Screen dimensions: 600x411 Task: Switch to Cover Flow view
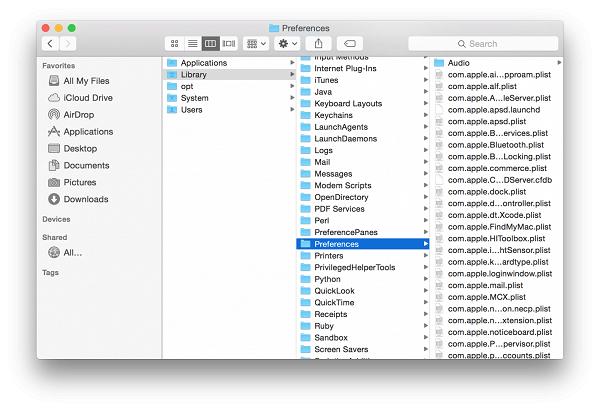229,44
